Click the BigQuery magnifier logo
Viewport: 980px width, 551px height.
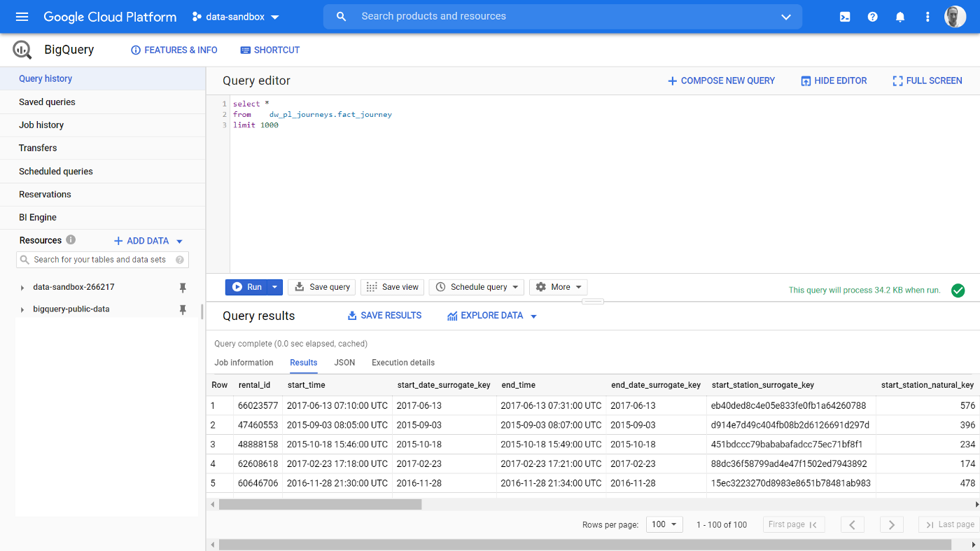(22, 50)
